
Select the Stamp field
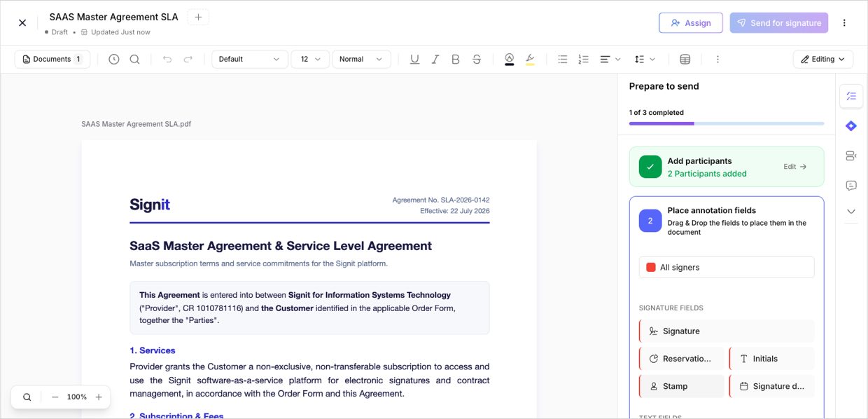pyautogui.click(x=682, y=386)
